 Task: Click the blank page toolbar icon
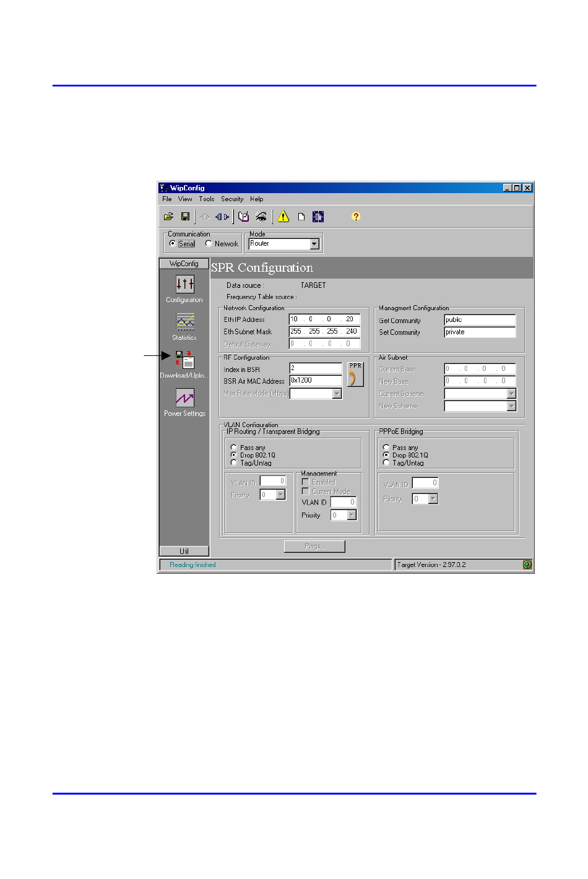pos(301,217)
